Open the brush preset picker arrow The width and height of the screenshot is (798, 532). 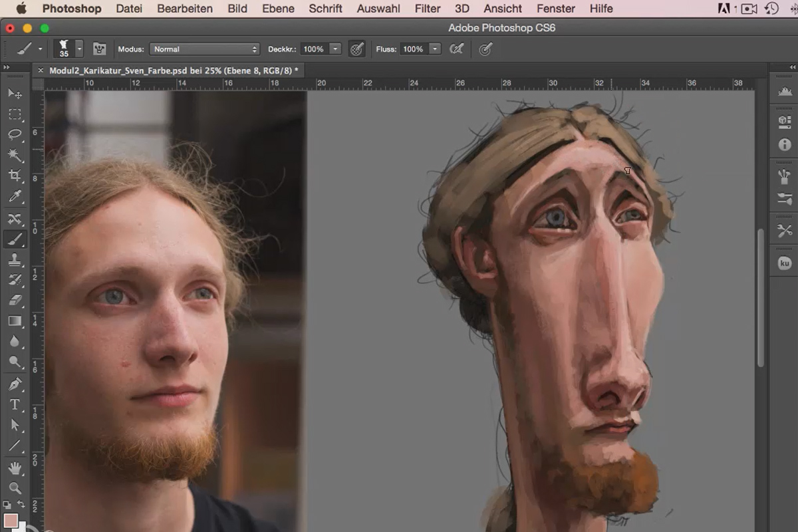click(79, 49)
